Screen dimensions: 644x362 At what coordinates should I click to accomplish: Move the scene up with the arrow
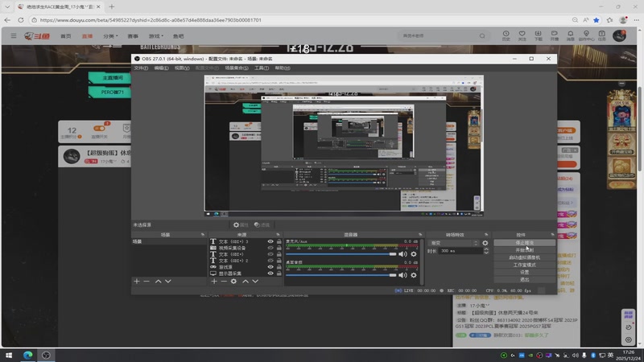(158, 281)
